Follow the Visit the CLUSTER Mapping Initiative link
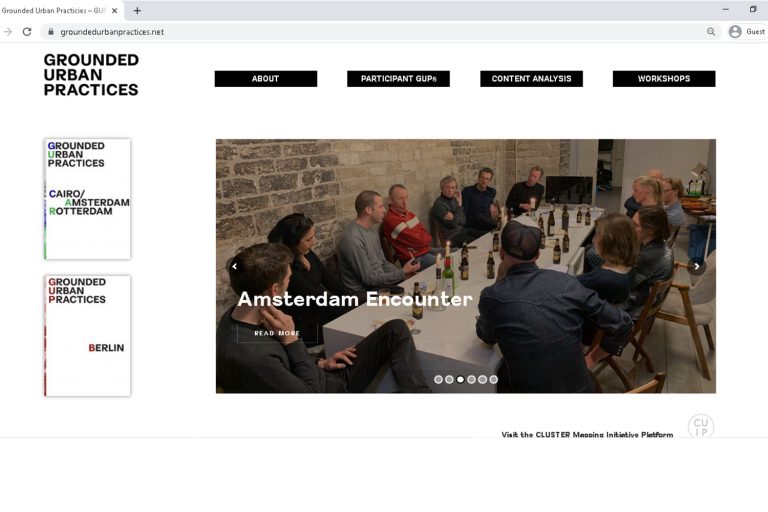768x512 pixels. (587, 435)
